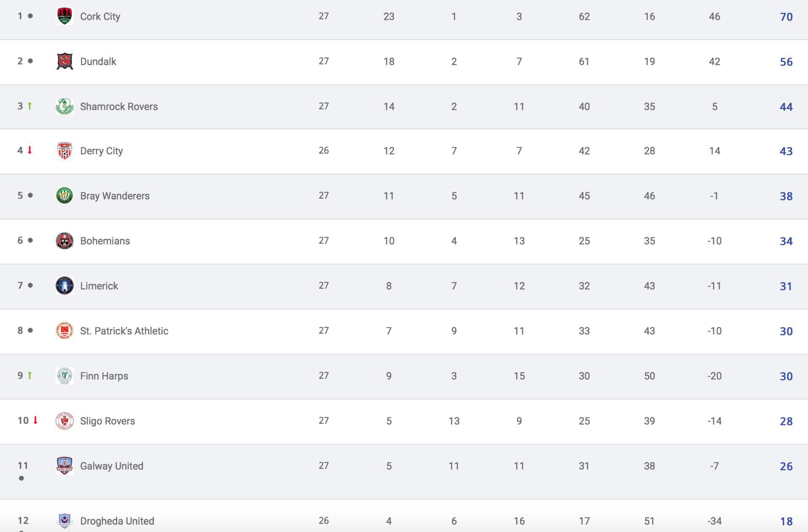Click the Finn Harps crest icon
The height and width of the screenshot is (532, 808).
coord(64,376)
